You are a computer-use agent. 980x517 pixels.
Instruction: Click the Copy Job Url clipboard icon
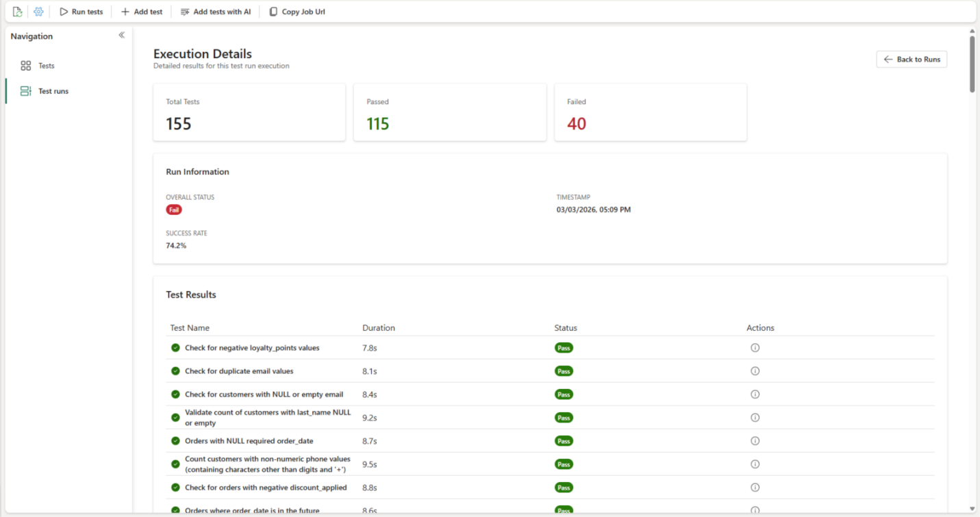click(273, 11)
